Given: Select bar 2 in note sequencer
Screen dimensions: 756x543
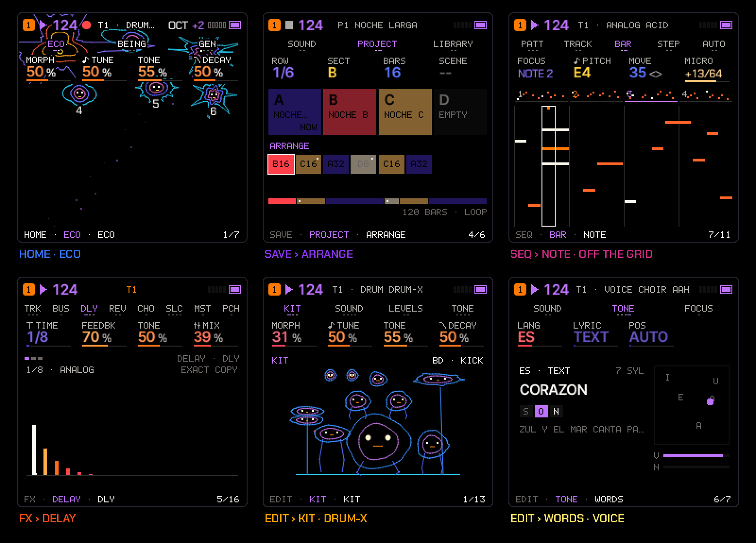Looking at the screenshot, I should click(595, 95).
